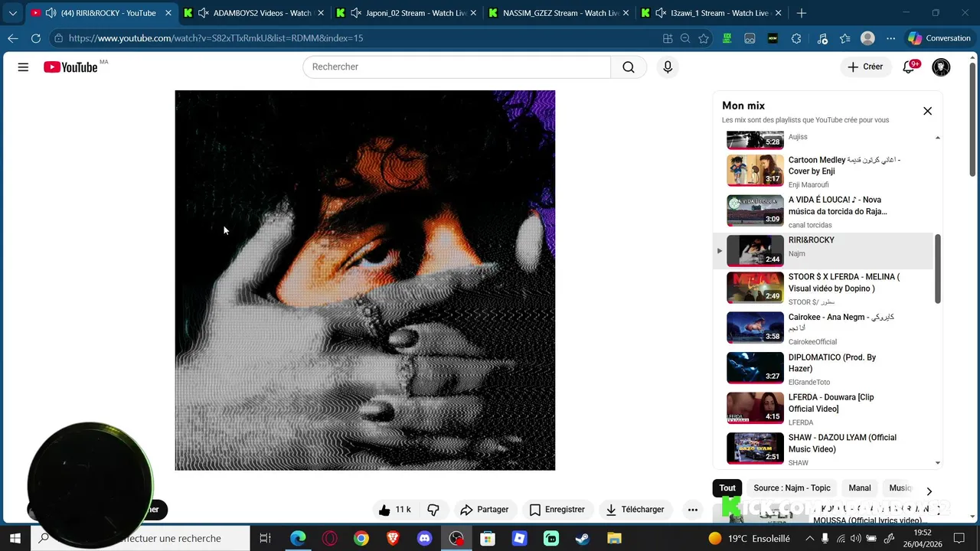This screenshot has height=551, width=980.
Task: Switch to Japoni_02 Stream tab
Action: (406, 13)
